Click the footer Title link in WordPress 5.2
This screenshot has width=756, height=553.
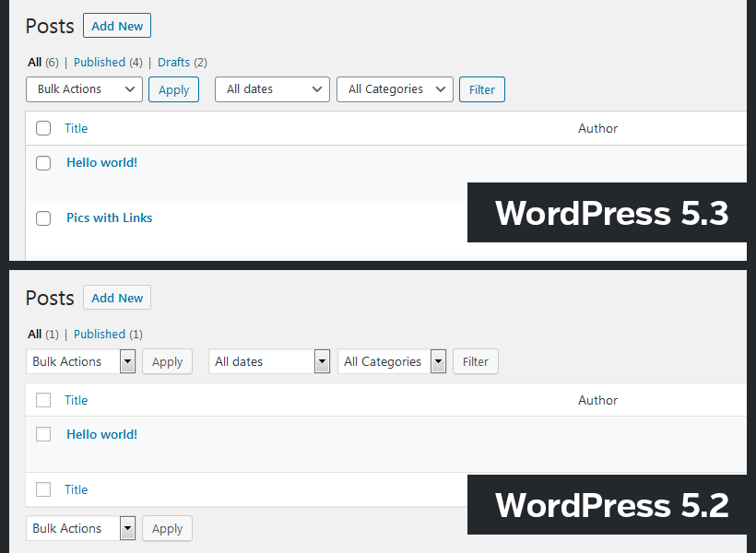pos(77,489)
